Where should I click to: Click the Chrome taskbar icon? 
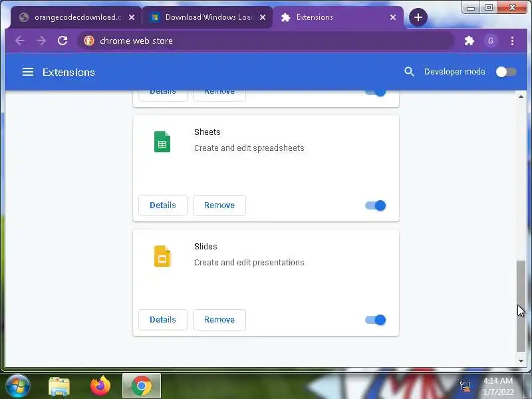click(142, 386)
